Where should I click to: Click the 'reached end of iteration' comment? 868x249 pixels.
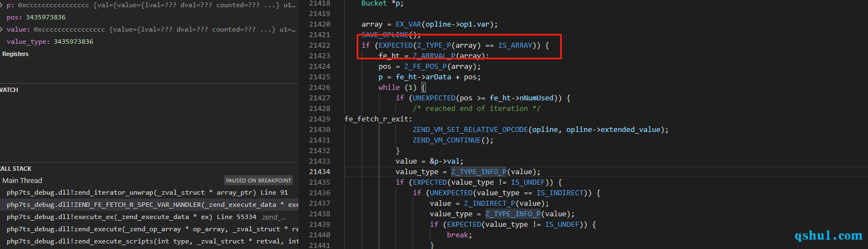pyautogui.click(x=477, y=109)
